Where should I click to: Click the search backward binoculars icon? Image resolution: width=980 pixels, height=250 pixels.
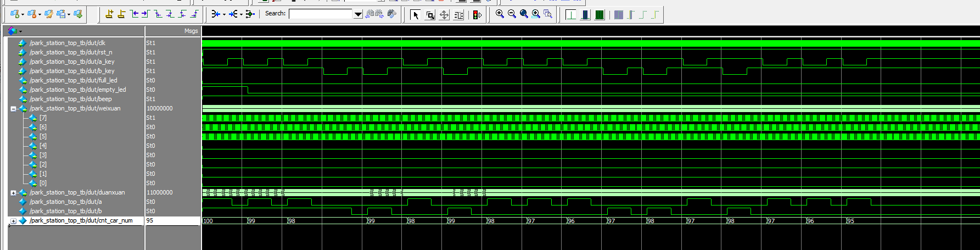(369, 14)
